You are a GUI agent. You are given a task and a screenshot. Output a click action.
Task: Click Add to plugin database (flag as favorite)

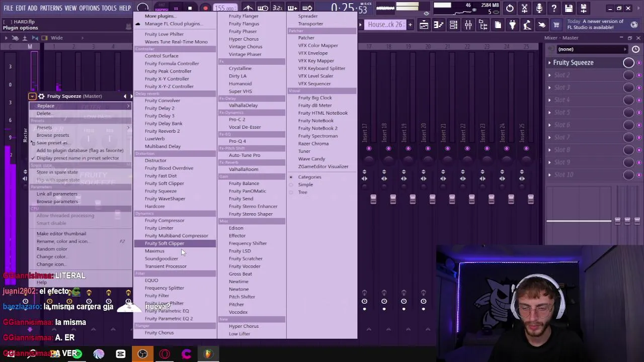click(x=80, y=150)
